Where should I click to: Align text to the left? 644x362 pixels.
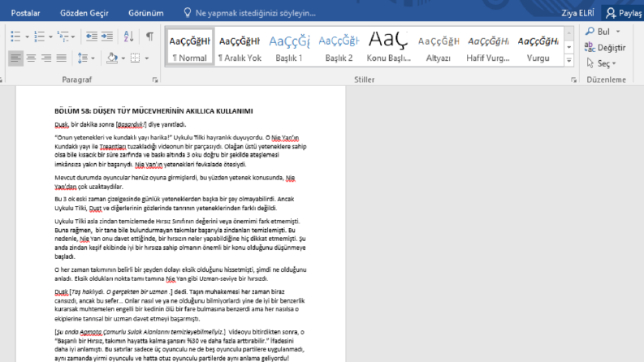pos(15,58)
